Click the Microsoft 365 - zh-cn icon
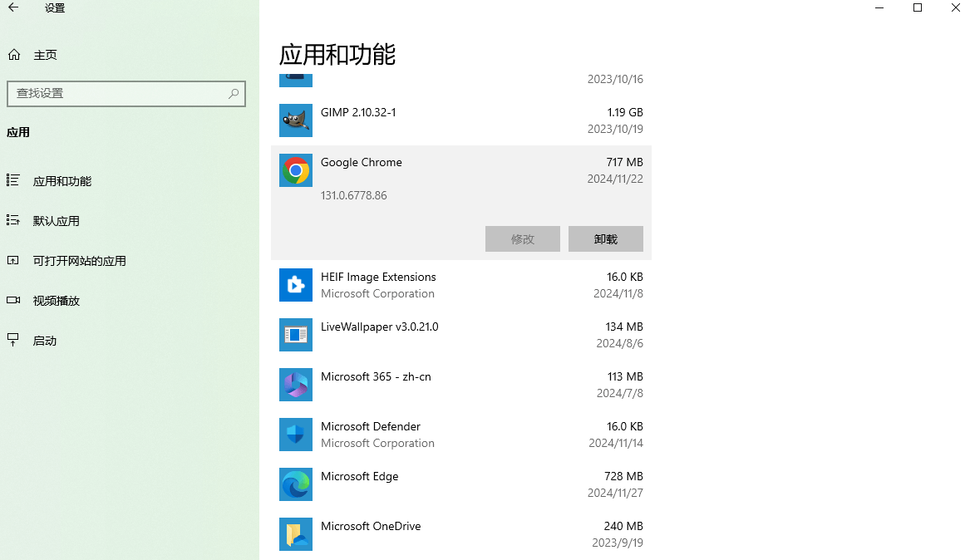The image size is (965, 560). (x=295, y=385)
